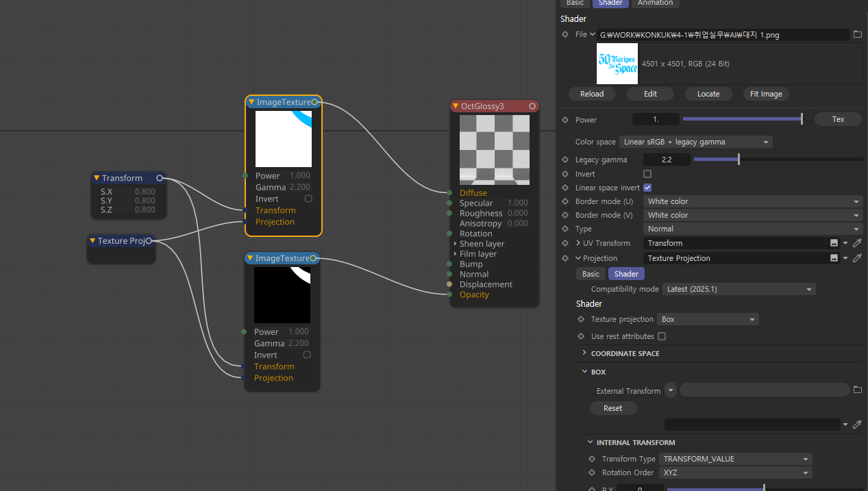The width and height of the screenshot is (868, 491).
Task: Uncheck the Linear space invert checkbox
Action: (647, 188)
